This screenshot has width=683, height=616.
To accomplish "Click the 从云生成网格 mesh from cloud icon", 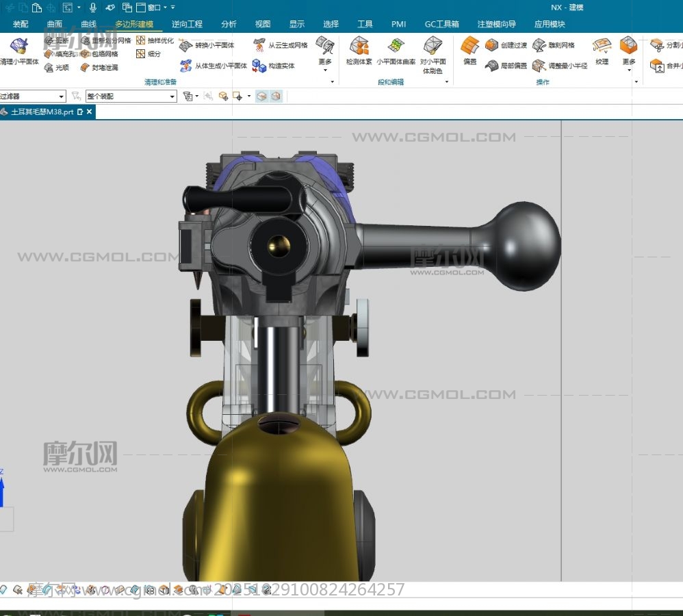I will pos(259,45).
